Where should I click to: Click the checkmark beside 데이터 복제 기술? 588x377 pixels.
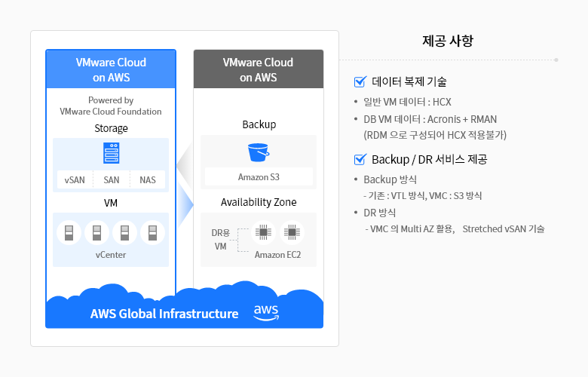point(360,81)
